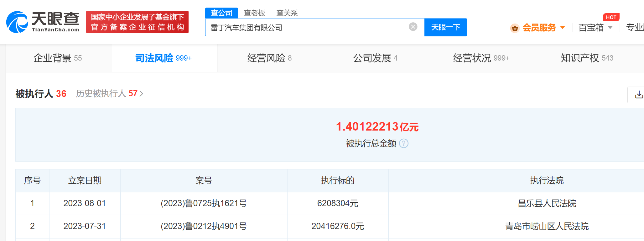The height and width of the screenshot is (241, 644).
Task: Click court name 昌乐县人民法院
Action: pyautogui.click(x=547, y=203)
